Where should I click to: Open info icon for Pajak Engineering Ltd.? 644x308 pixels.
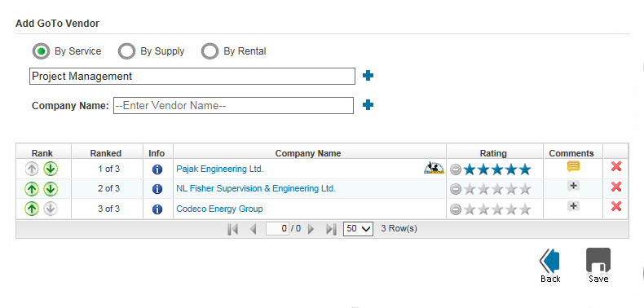157,169
